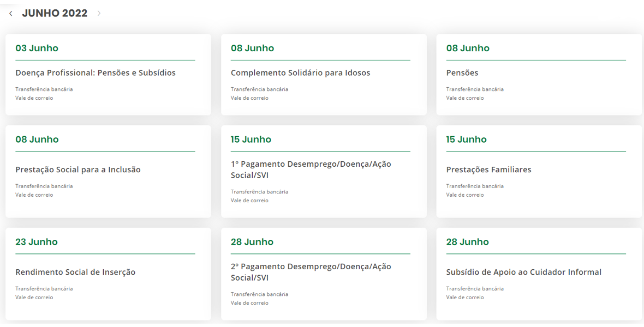Select 15 Junho date above Prestações Familiares
The width and height of the screenshot is (644, 327).
click(x=466, y=140)
